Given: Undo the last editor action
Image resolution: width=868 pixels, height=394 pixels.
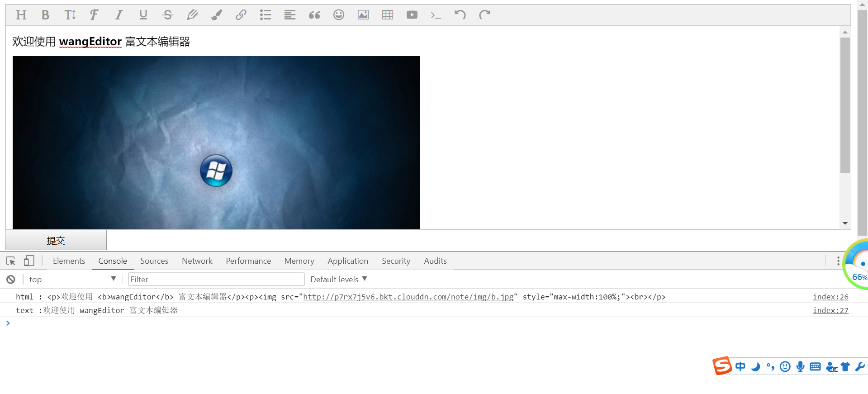Looking at the screenshot, I should point(460,15).
